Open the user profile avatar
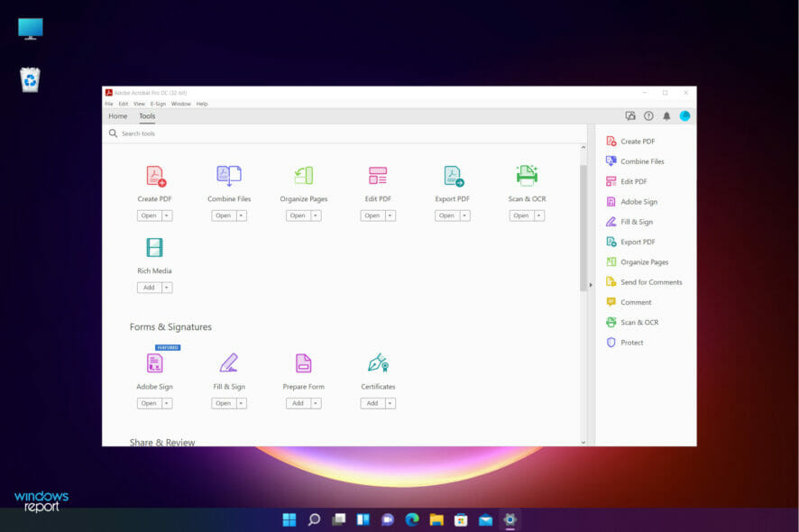The height and width of the screenshot is (532, 799). point(684,116)
